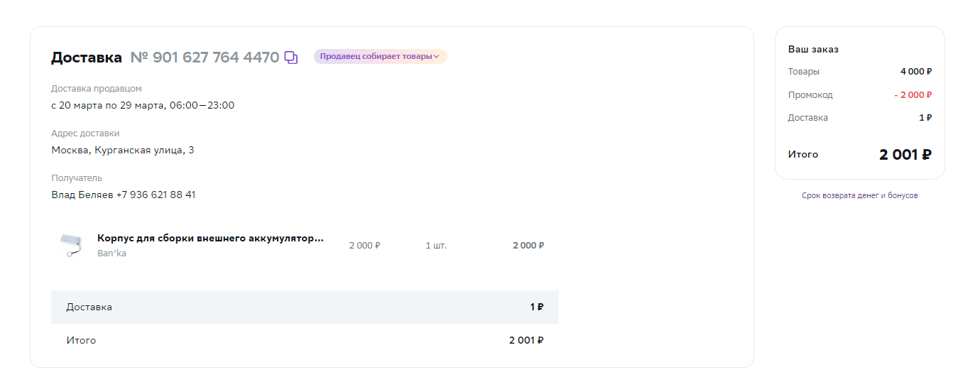Click the quantity '1 шт.' of the item
This screenshot has height=382, width=980.
pos(436,246)
